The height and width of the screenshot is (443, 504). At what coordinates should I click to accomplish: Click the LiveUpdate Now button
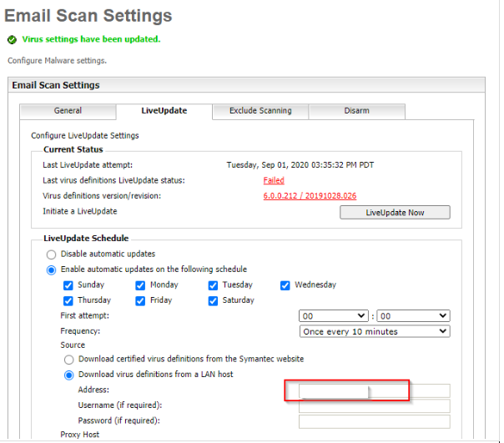[395, 213]
